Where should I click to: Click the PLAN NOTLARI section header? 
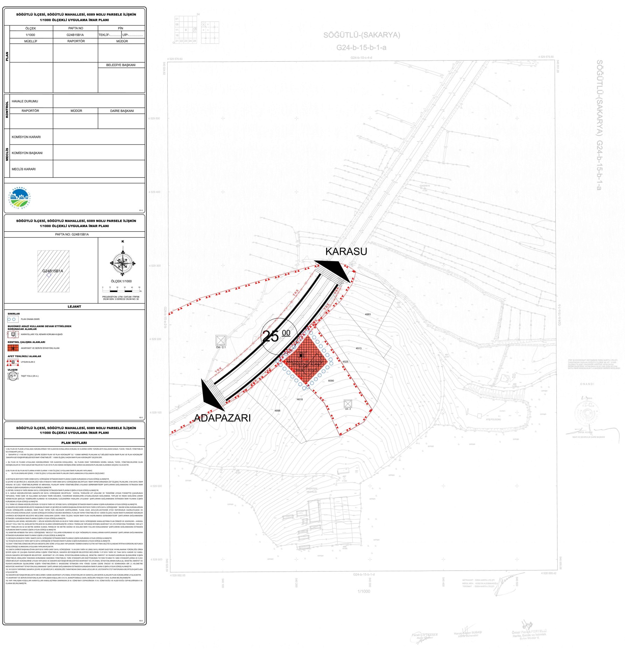(x=74, y=443)
